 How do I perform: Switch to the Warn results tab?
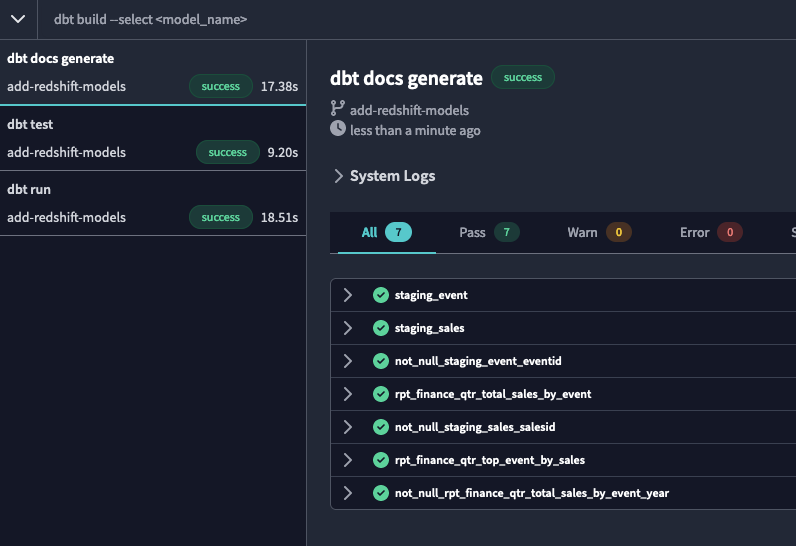[x=599, y=232]
